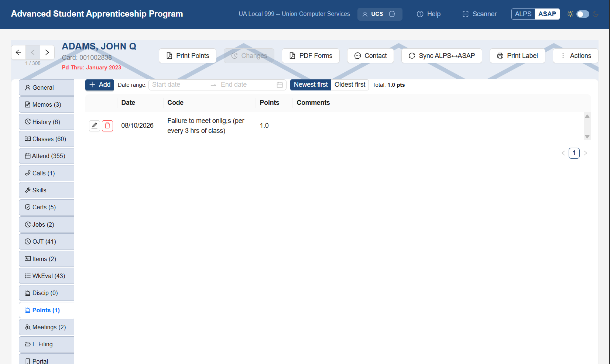Open the Classes (60) tab
This screenshot has height=364, width=610.
47,139
